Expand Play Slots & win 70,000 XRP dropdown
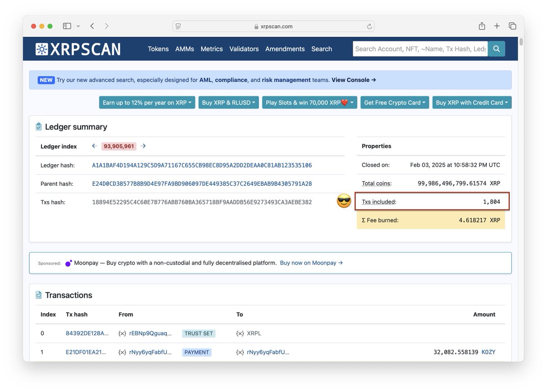 click(310, 103)
